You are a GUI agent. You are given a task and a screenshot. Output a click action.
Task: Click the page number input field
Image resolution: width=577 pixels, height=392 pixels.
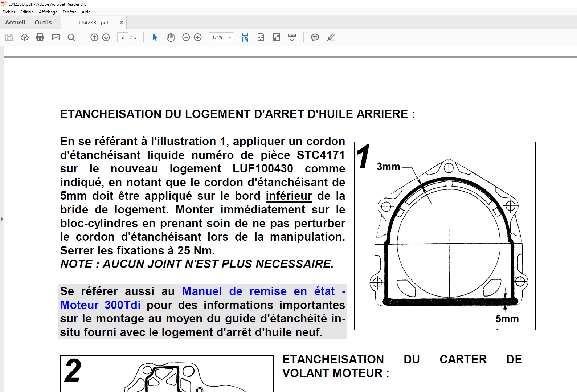tap(123, 37)
